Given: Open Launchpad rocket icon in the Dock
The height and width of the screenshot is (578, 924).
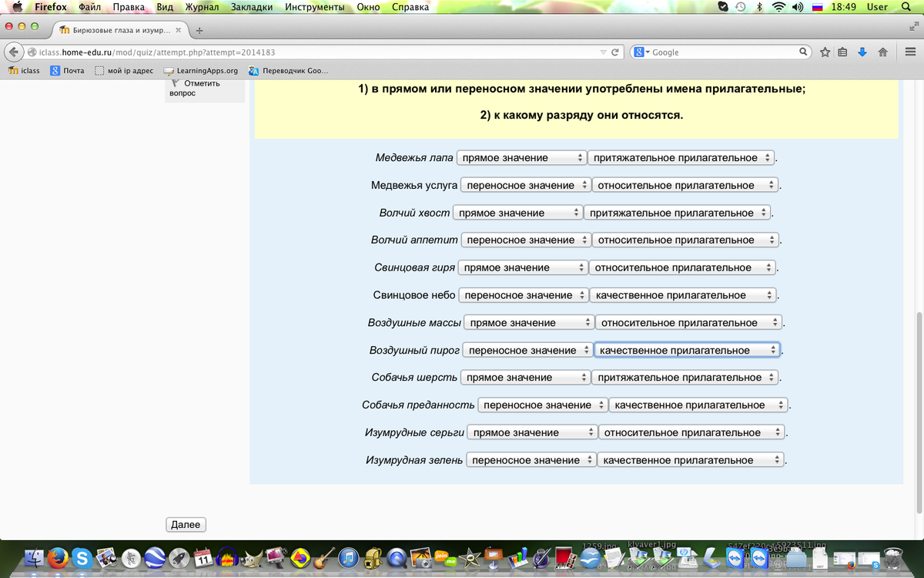Looking at the screenshot, I should (x=179, y=558).
